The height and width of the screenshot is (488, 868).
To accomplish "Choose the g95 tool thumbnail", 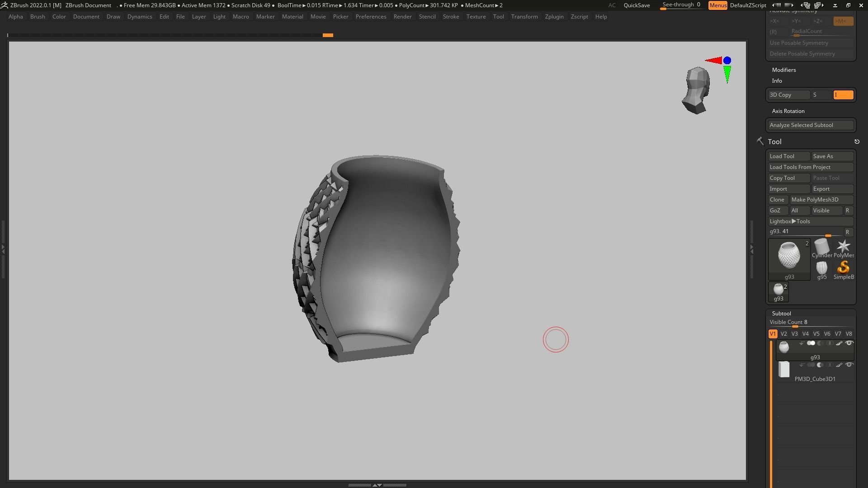I will pyautogui.click(x=821, y=270).
